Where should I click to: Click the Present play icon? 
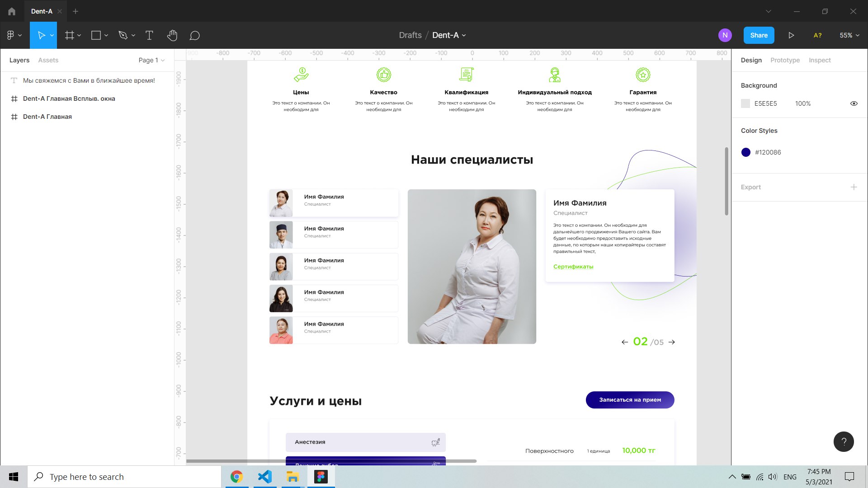(791, 35)
